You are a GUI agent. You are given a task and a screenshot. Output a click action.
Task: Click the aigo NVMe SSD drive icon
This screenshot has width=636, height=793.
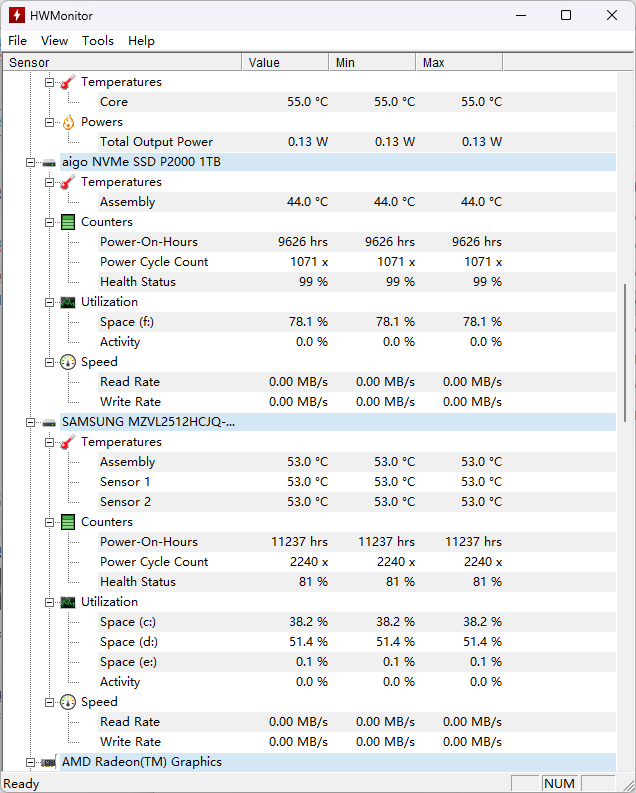49,162
